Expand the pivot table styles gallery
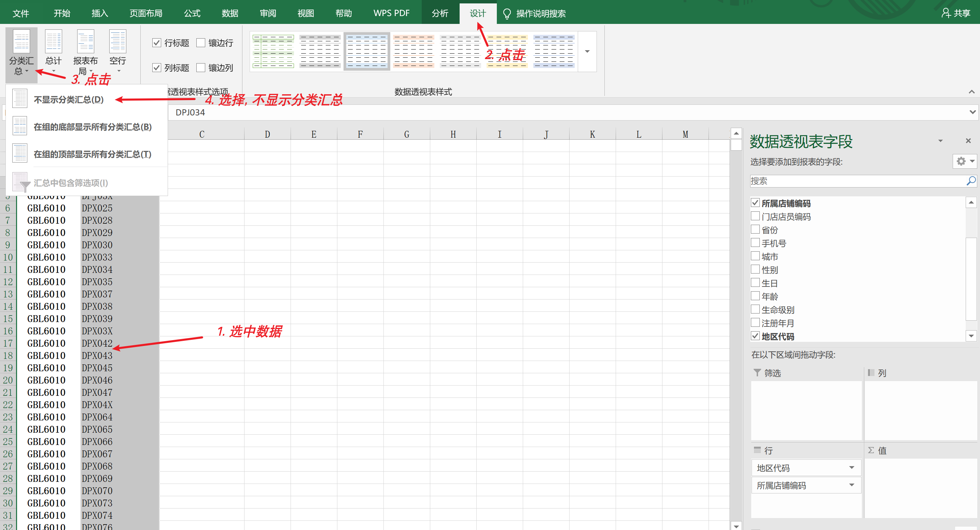 pos(587,52)
